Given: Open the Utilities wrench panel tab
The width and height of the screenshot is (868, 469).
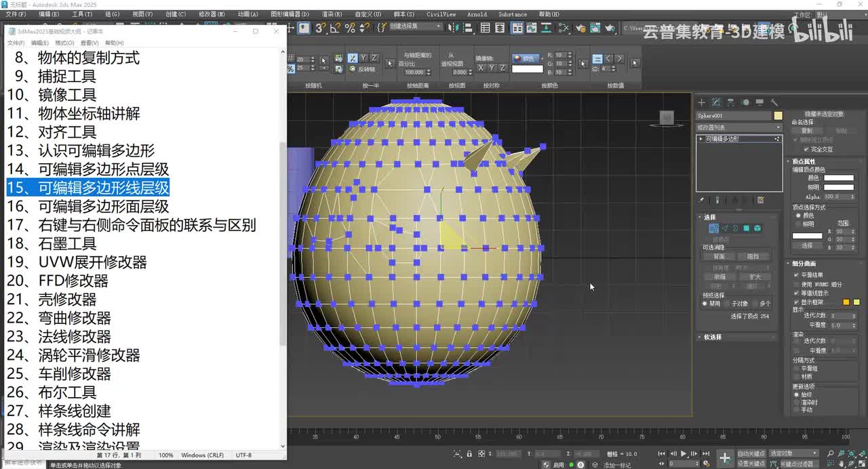Looking at the screenshot, I should 774,102.
